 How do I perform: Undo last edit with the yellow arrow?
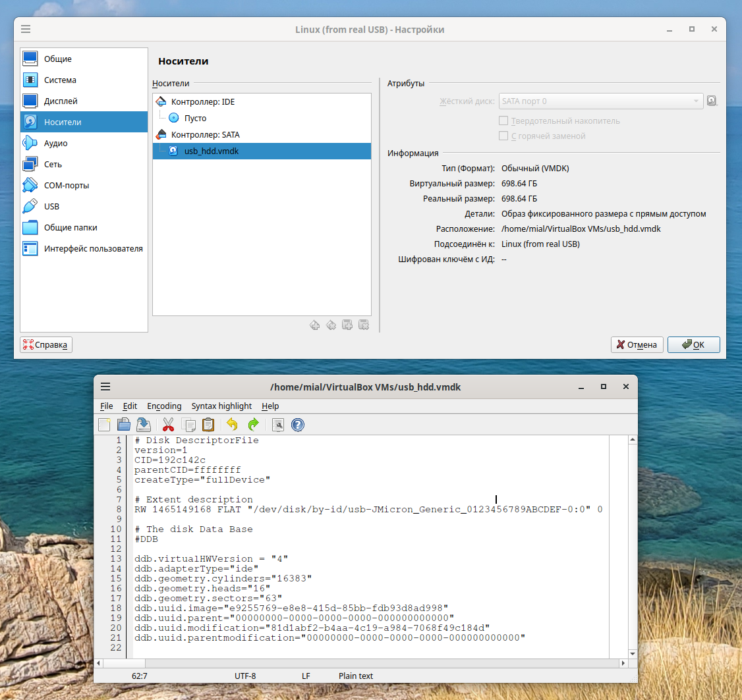[x=231, y=425]
